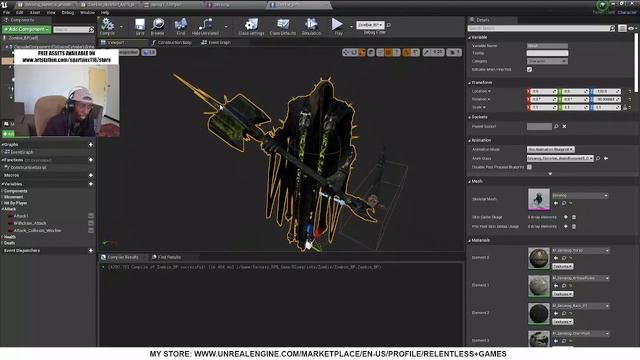Select the Attack1 variable
640x360 pixels.
coord(21,216)
